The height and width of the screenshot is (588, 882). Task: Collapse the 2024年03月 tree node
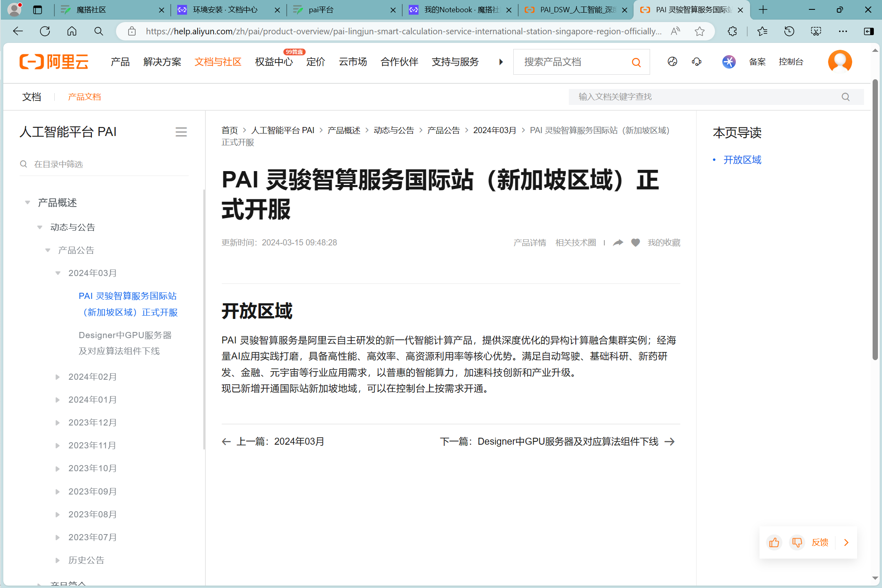coord(58,273)
